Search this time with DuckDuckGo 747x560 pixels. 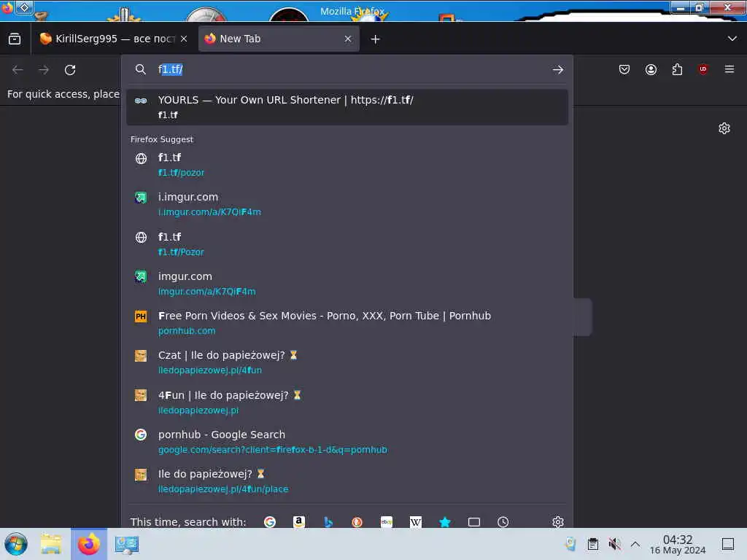point(357,522)
